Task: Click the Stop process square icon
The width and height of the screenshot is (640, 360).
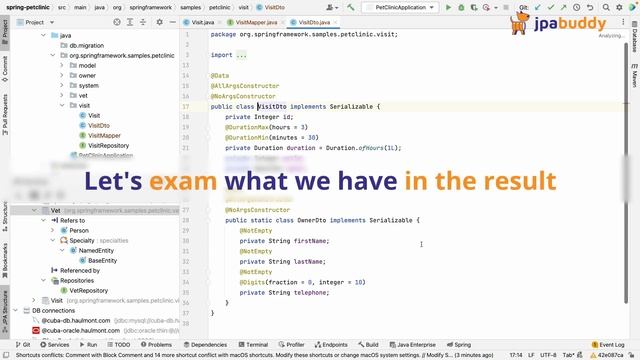Action: click(x=506, y=7)
